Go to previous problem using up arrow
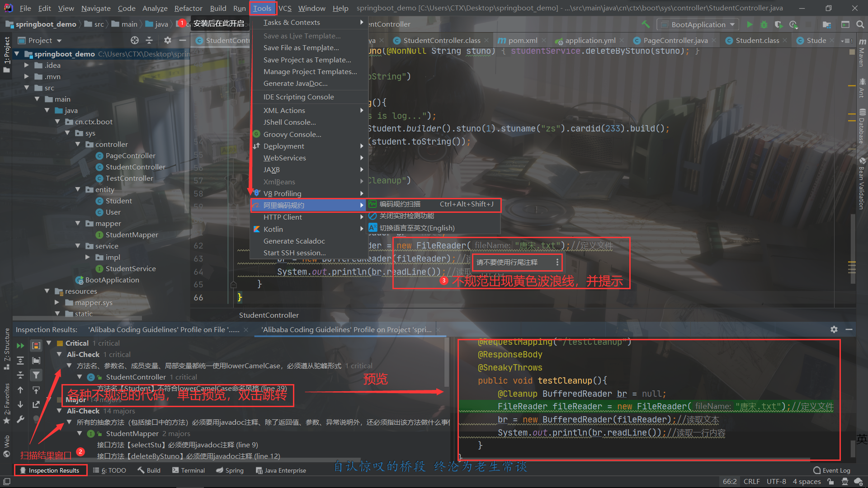 pyautogui.click(x=20, y=390)
